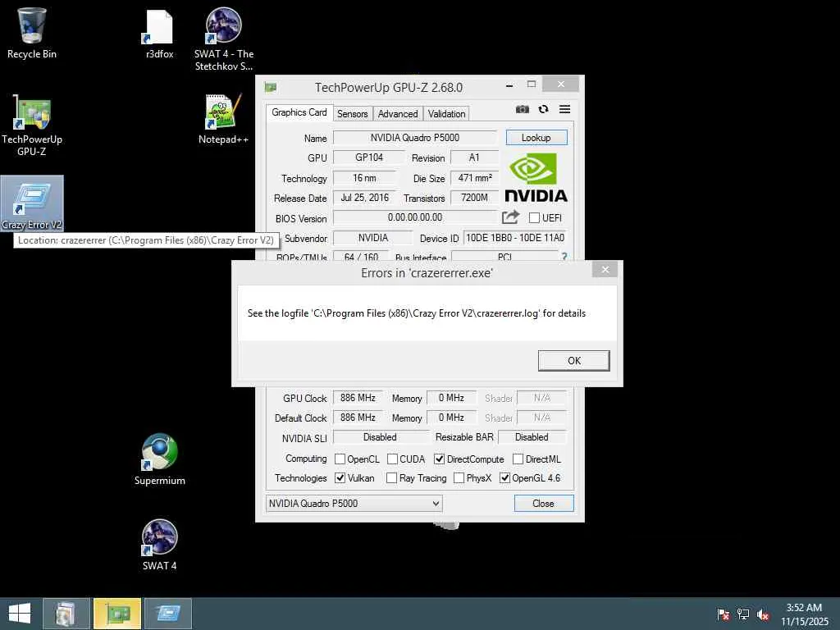Click the NVIDIA SLI Disabled value
Image resolution: width=840 pixels, height=630 pixels.
[381, 437]
